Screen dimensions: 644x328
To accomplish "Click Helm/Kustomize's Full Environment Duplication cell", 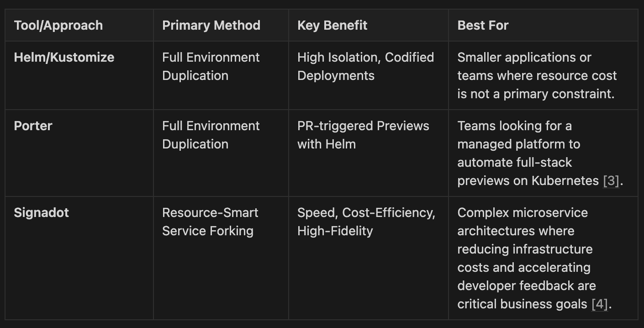I will (211, 66).
